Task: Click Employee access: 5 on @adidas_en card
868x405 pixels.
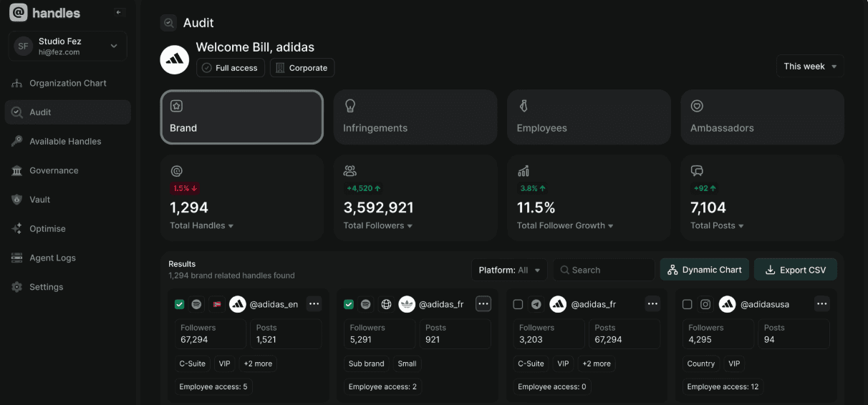Action: pyautogui.click(x=213, y=386)
